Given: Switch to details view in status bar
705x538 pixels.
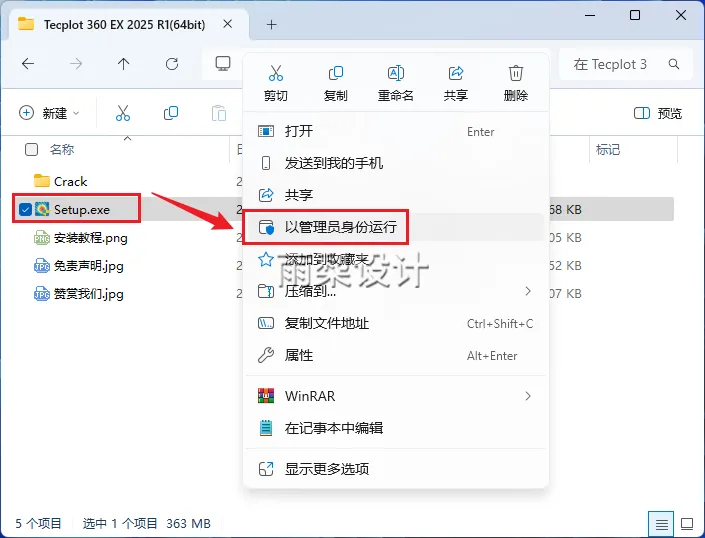Looking at the screenshot, I should click(x=661, y=524).
